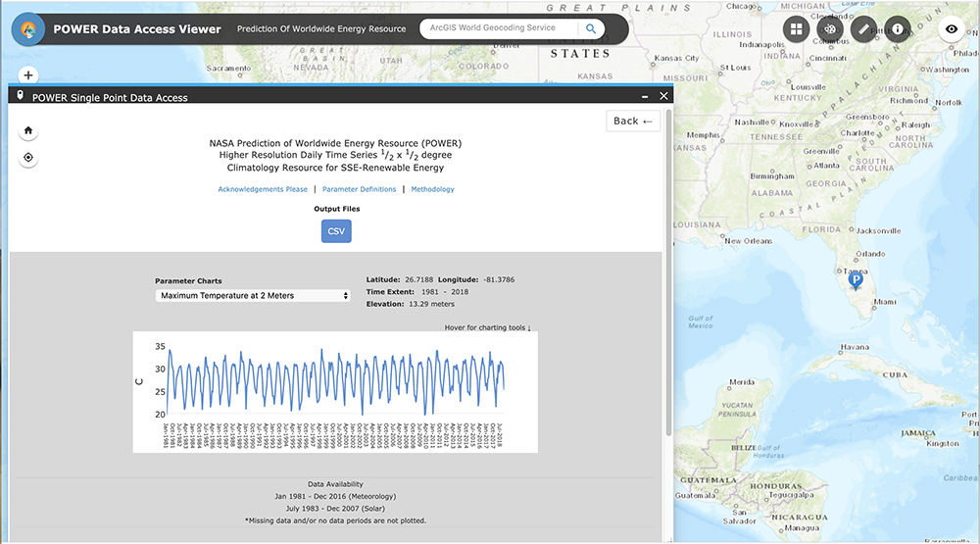Image resolution: width=980 pixels, height=544 pixels.
Task: Open the info about icon
Action: [898, 28]
